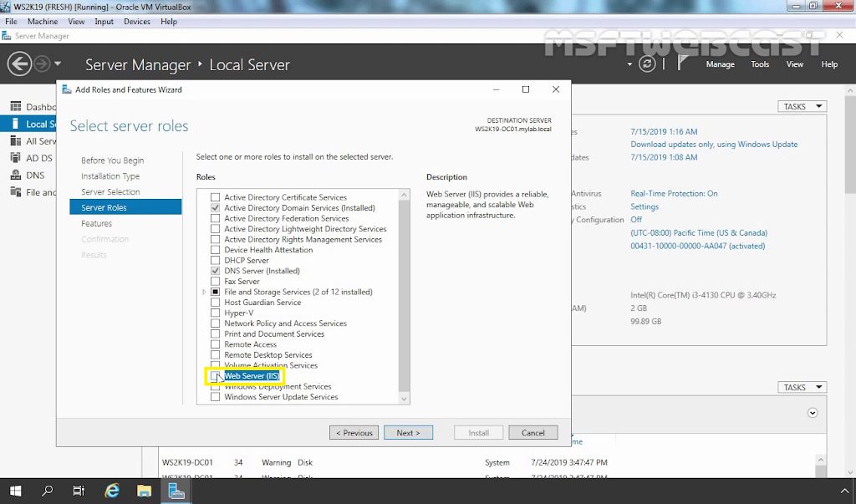This screenshot has width=856, height=504.
Task: Launch Internet Explorer from the taskbar
Action: coord(112,491)
